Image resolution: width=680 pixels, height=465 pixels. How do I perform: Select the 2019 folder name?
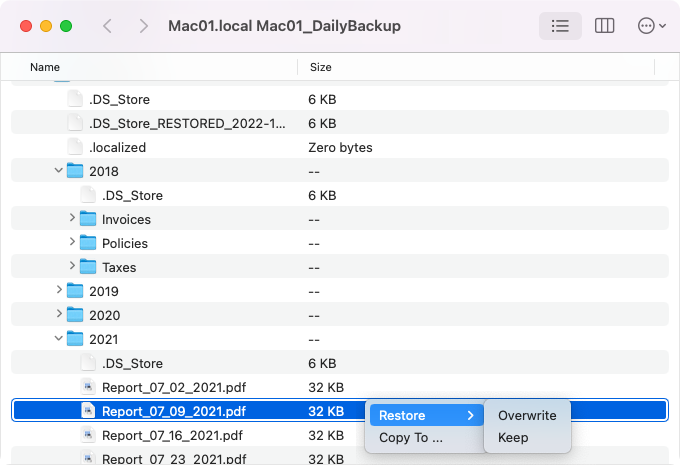[104, 291]
